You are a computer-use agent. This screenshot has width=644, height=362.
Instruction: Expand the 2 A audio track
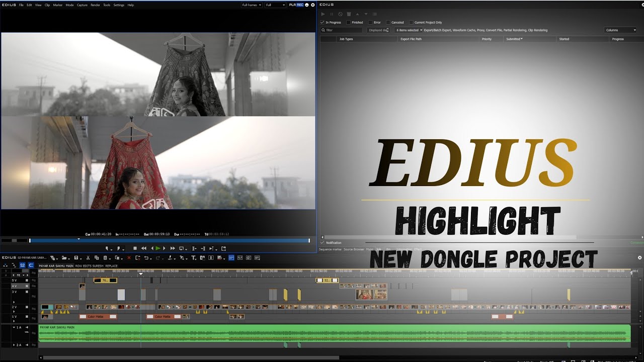click(x=14, y=345)
